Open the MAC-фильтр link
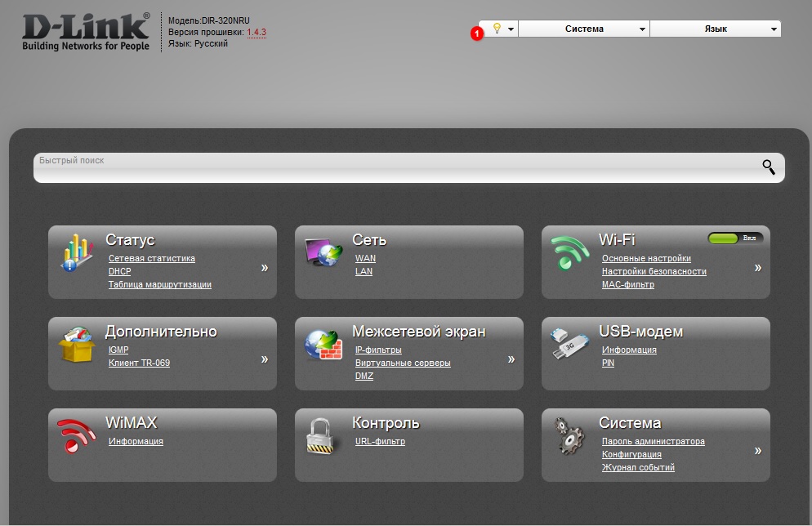This screenshot has height=526, width=812. (x=628, y=284)
